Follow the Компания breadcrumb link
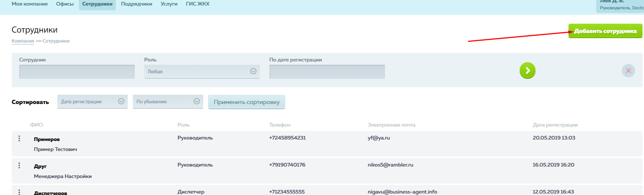Image resolution: width=644 pixels, height=195 pixels. (23, 41)
